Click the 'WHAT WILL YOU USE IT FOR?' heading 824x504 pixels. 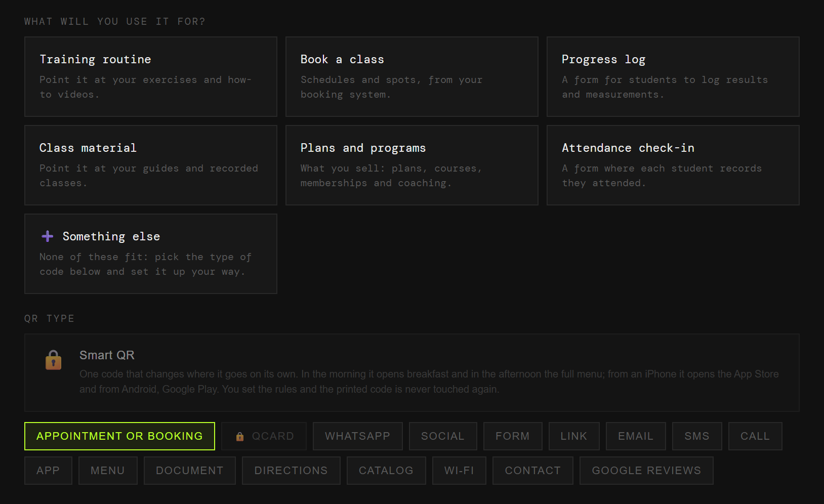115,21
